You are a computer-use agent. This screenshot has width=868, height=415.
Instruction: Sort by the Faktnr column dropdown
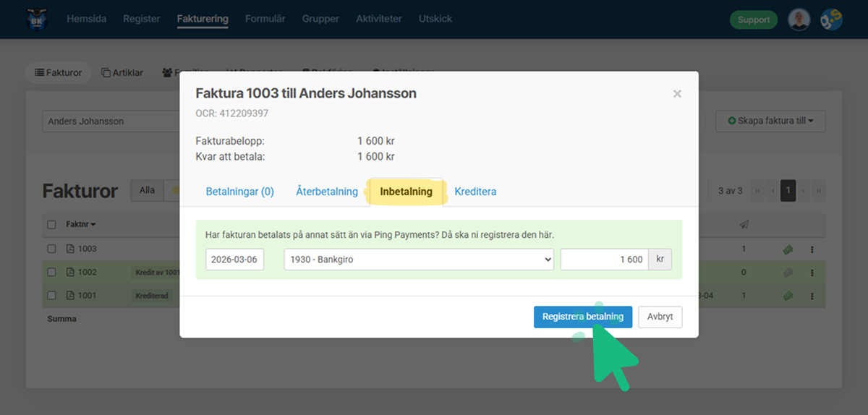coord(81,225)
